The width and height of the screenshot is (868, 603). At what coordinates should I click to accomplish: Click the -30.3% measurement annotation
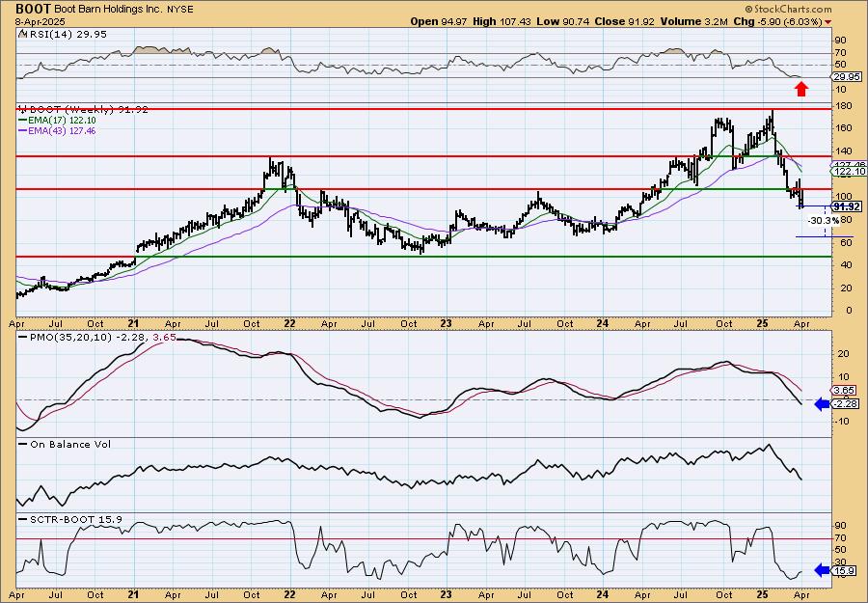pos(824,220)
